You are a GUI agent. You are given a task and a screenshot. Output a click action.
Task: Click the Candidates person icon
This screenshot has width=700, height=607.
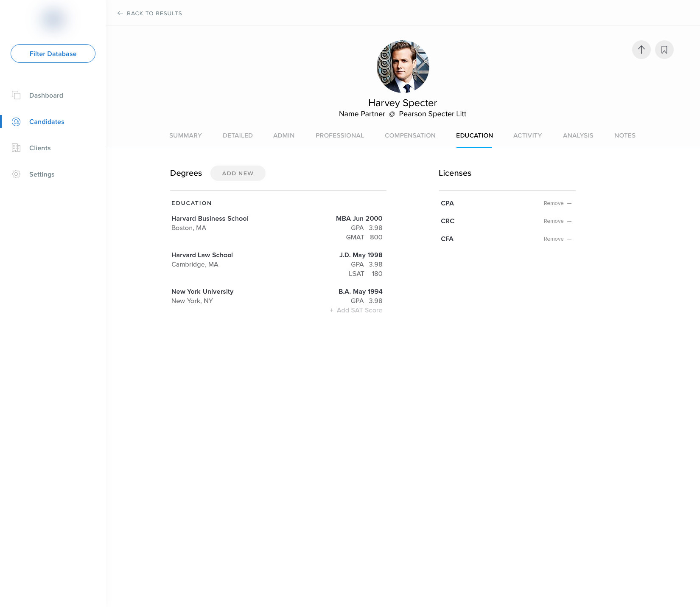click(x=16, y=122)
